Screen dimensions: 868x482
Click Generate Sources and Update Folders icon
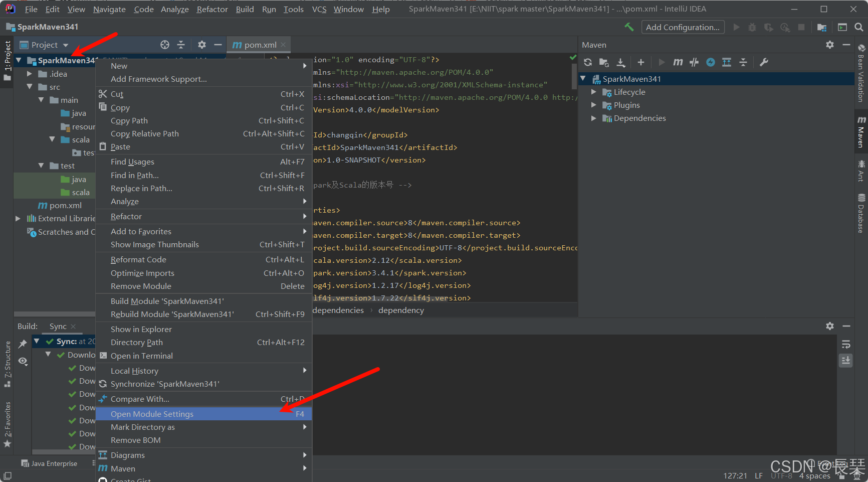pyautogui.click(x=604, y=62)
